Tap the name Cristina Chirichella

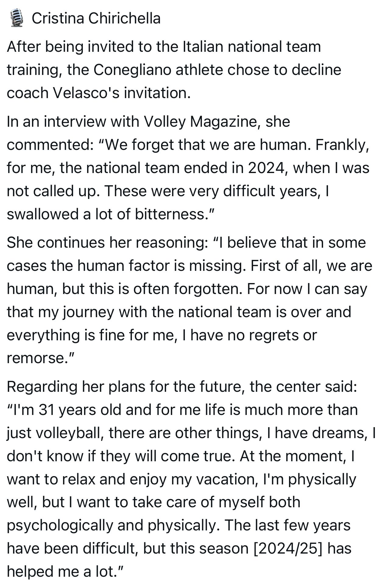click(96, 18)
